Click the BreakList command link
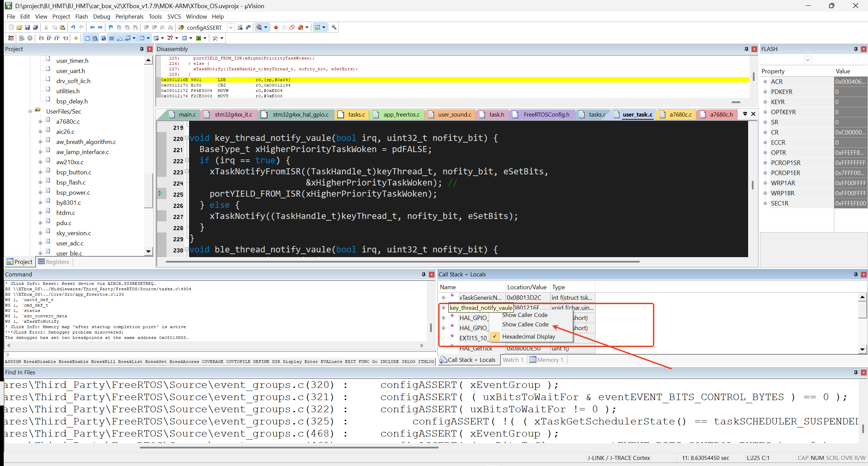This screenshot has width=868, height=466. [x=130, y=361]
